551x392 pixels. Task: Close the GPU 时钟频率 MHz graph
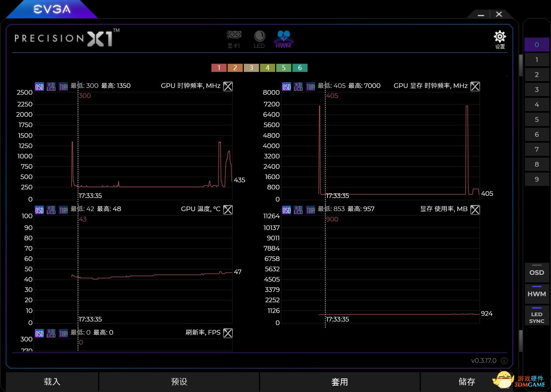point(228,86)
